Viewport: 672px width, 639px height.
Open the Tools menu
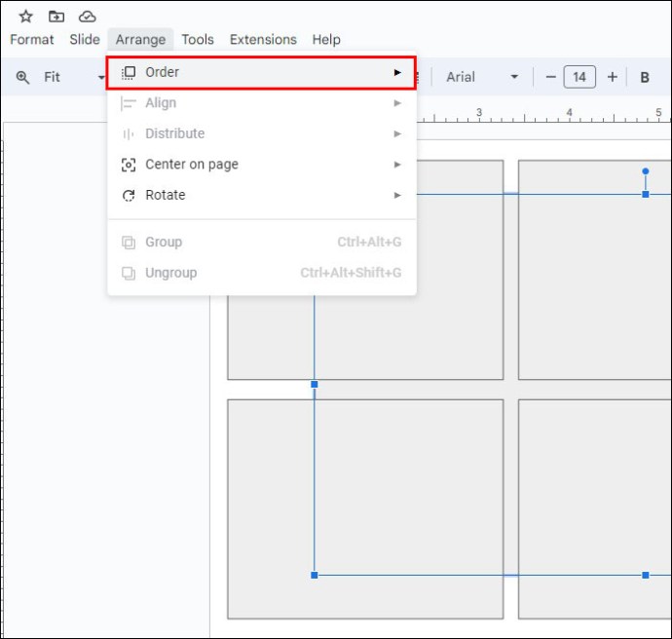pos(198,39)
